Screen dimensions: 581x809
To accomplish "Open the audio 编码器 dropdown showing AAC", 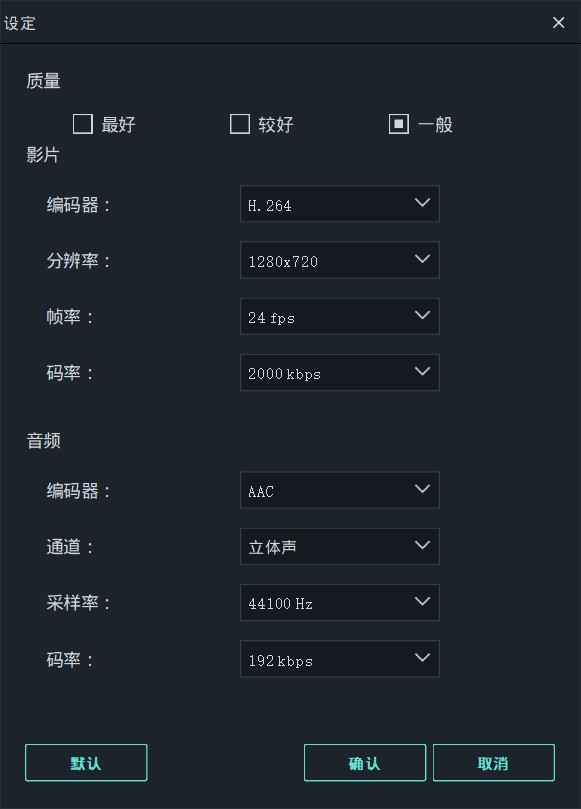I will coord(339,490).
